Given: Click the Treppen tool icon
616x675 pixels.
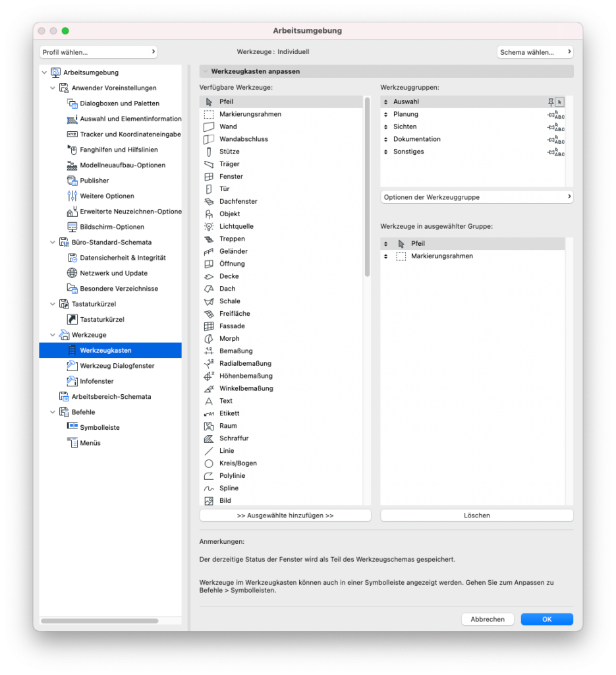Looking at the screenshot, I should [209, 239].
